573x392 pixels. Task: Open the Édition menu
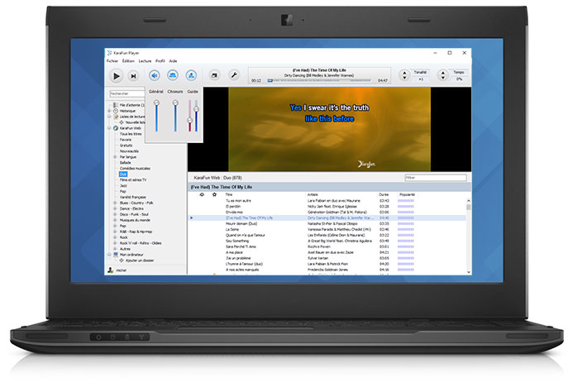[128, 61]
